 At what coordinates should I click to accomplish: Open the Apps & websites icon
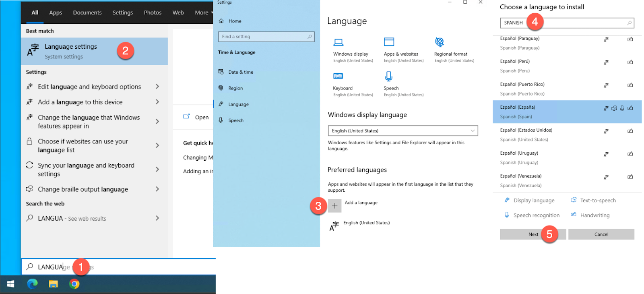(389, 42)
